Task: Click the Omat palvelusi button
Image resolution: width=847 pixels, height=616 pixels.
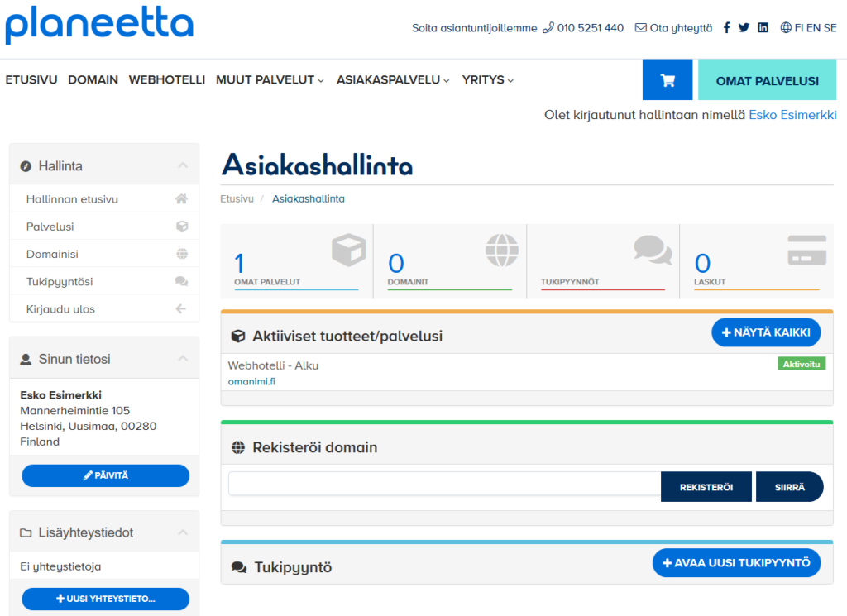Action: click(767, 80)
